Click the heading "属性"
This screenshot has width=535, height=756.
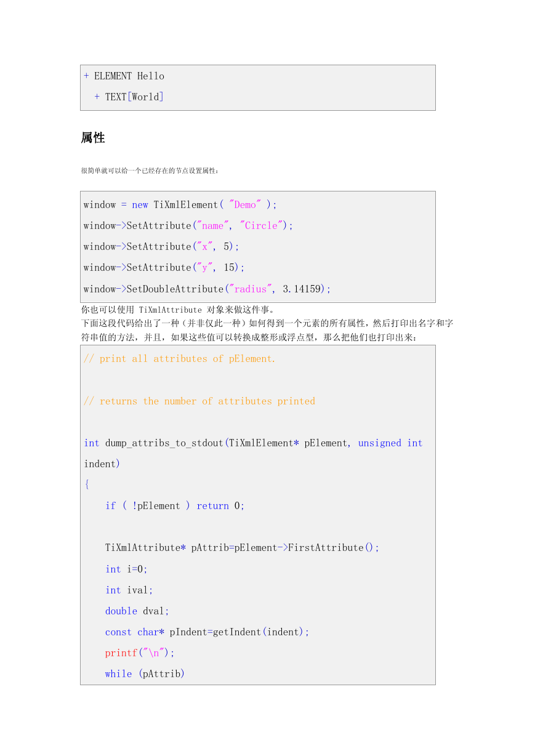(93, 138)
